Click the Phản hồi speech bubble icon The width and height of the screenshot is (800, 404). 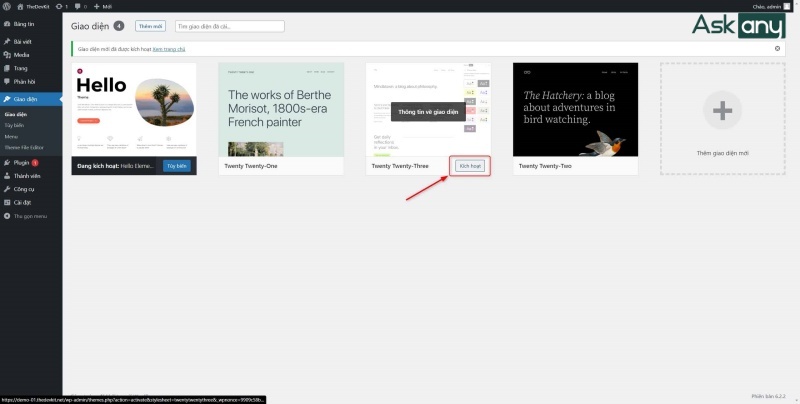click(x=7, y=81)
